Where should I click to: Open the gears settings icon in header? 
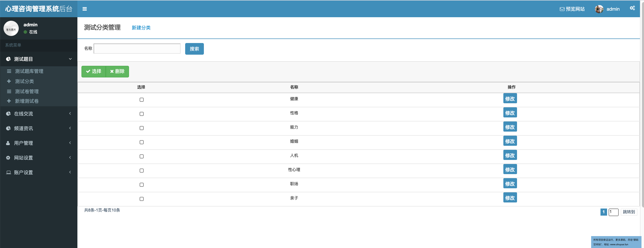click(632, 8)
